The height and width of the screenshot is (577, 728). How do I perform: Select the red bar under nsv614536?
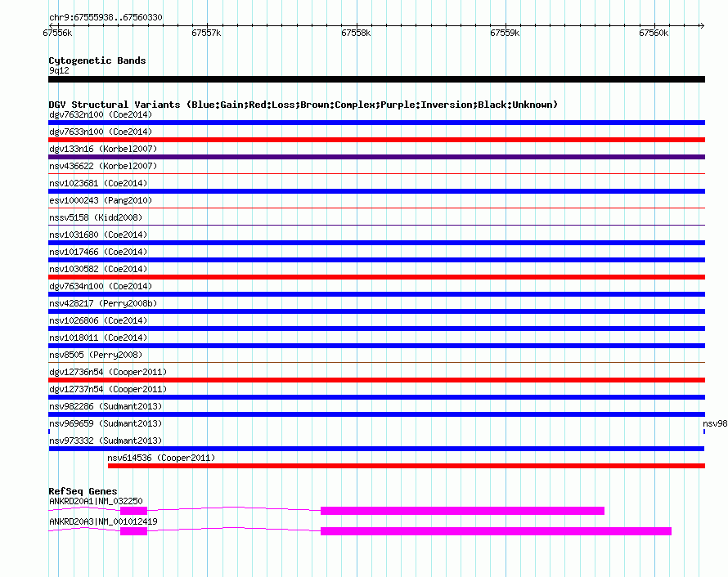[x=407, y=466]
